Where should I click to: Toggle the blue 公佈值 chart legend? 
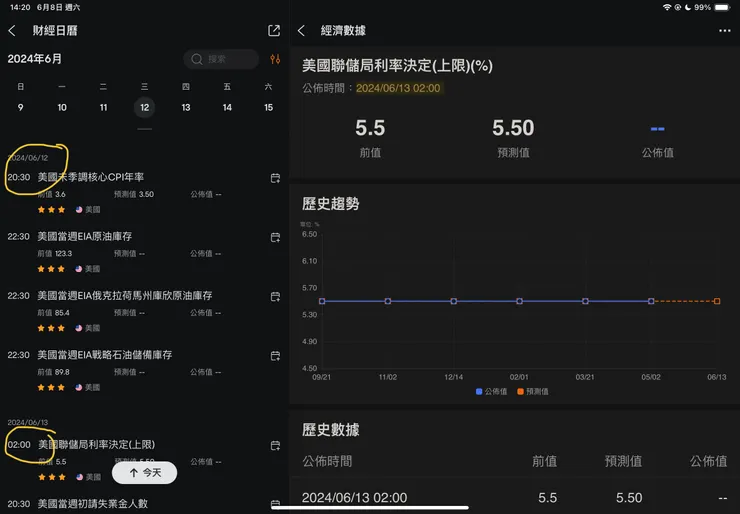pyautogui.click(x=491, y=391)
